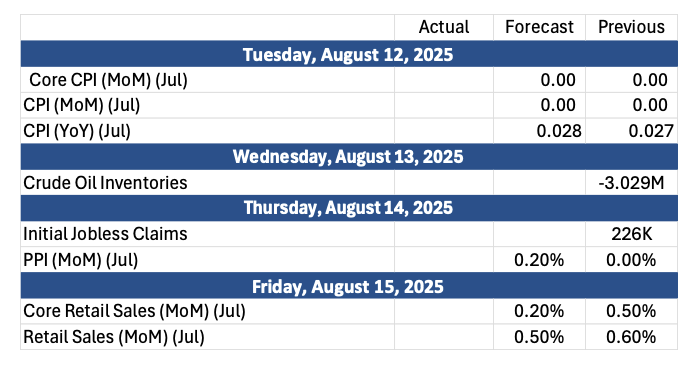Select the Core Retail Sales (MoM) (Jul) cell

click(x=207, y=311)
